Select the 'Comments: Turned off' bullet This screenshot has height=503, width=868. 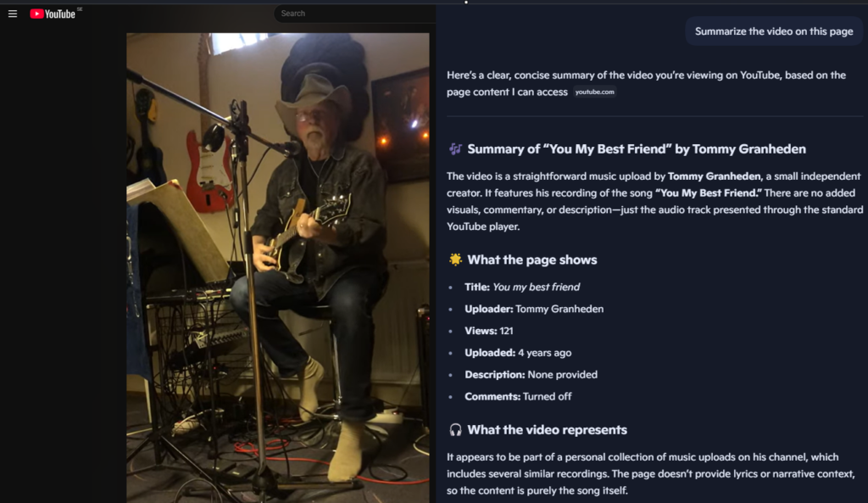click(518, 397)
